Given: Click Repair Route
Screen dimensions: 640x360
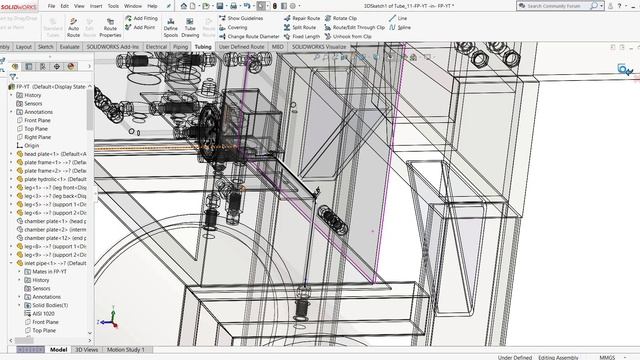Looking at the screenshot, I should click(302, 18).
